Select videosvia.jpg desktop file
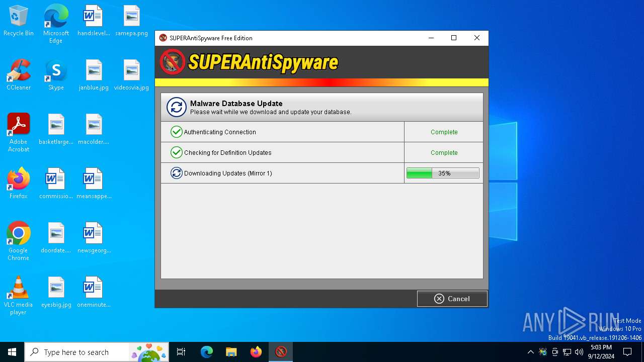The width and height of the screenshot is (644, 362). point(131,75)
